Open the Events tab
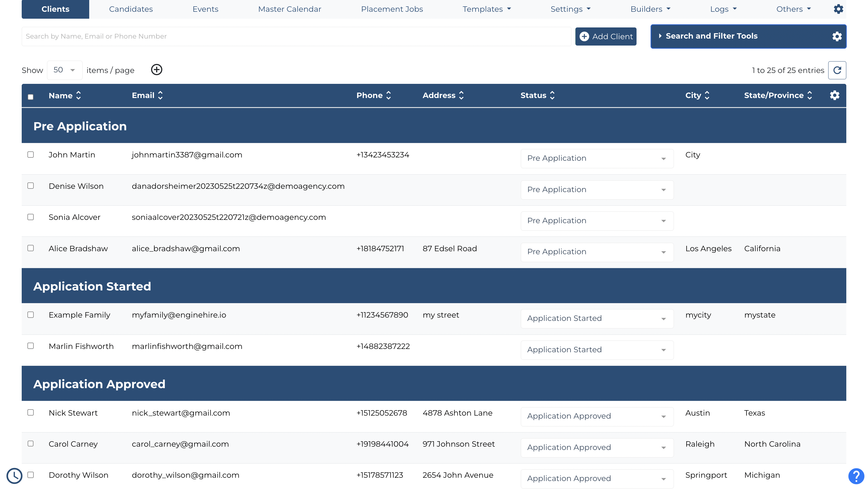Viewport: 868px width, 491px height. pos(205,9)
